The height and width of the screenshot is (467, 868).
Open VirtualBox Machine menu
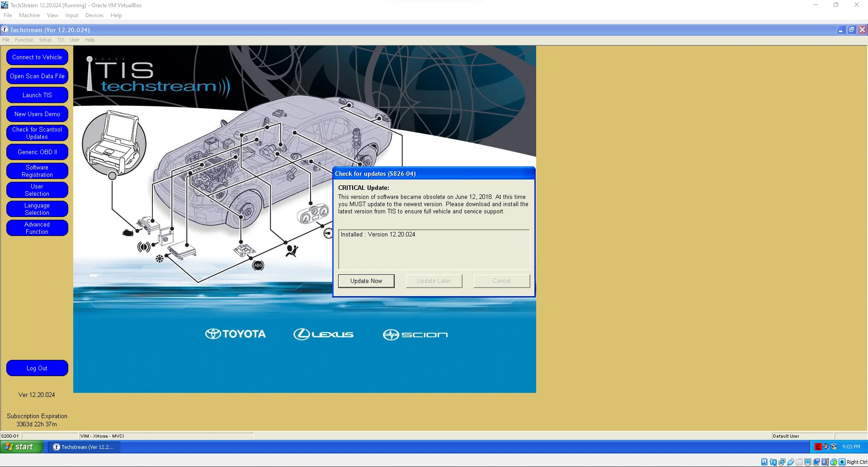coord(29,15)
